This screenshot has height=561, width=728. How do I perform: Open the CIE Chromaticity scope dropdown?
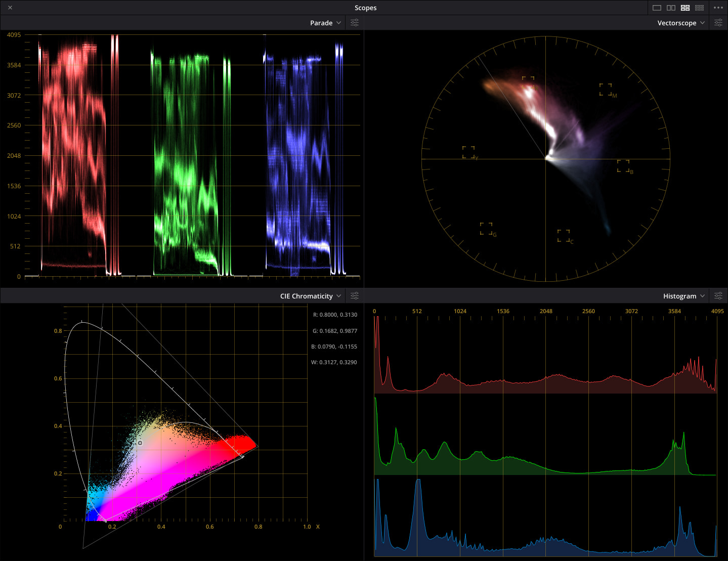(310, 296)
